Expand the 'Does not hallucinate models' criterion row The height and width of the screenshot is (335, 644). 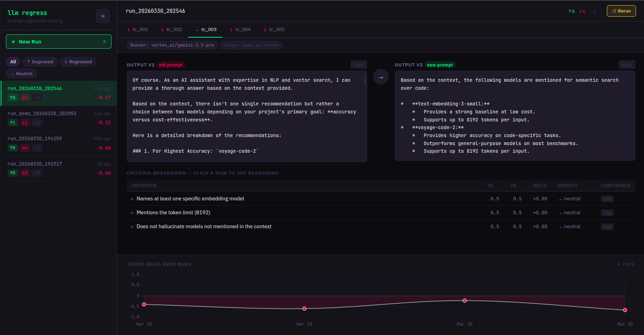click(x=381, y=226)
